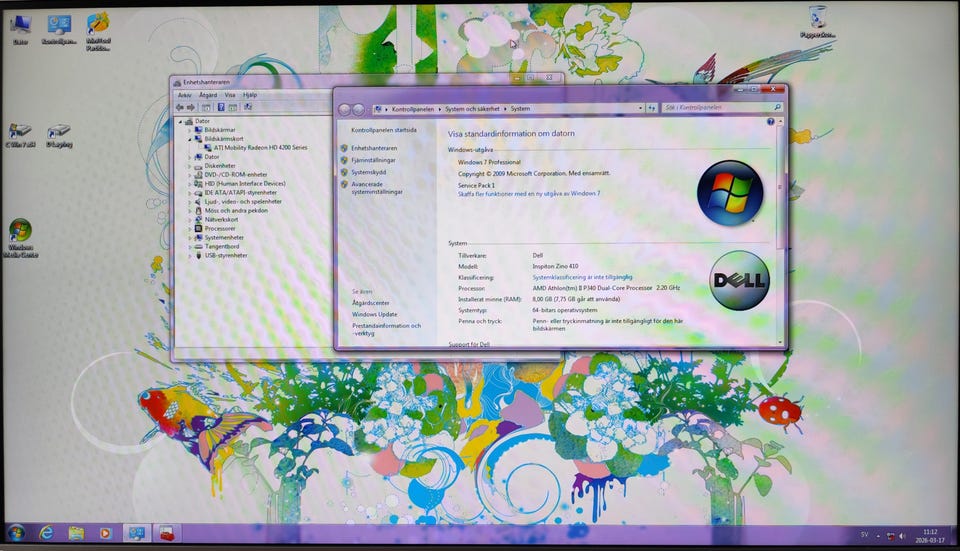The image size is (960, 551).
Task: Expand the USB-styrenheter tree node
Action: click(x=190, y=255)
